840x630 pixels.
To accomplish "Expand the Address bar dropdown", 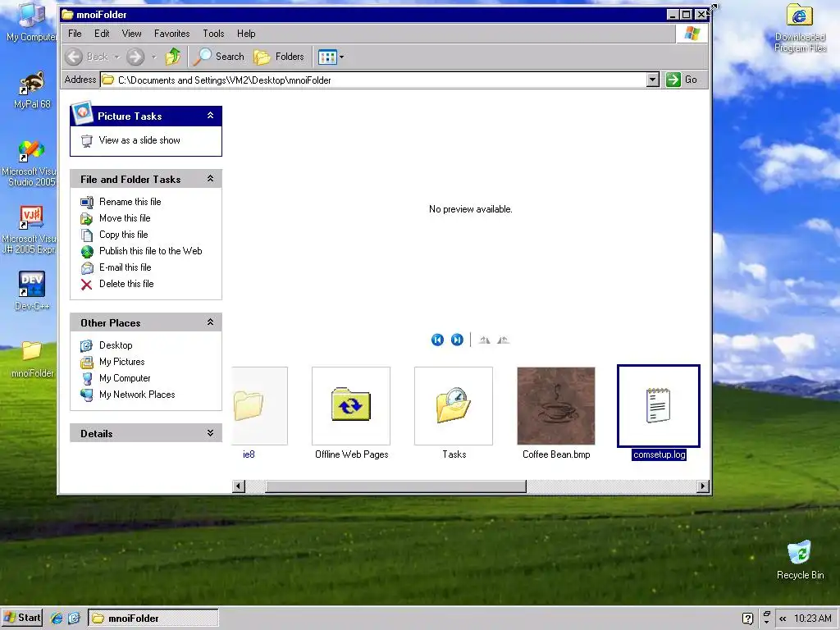I will 652,80.
